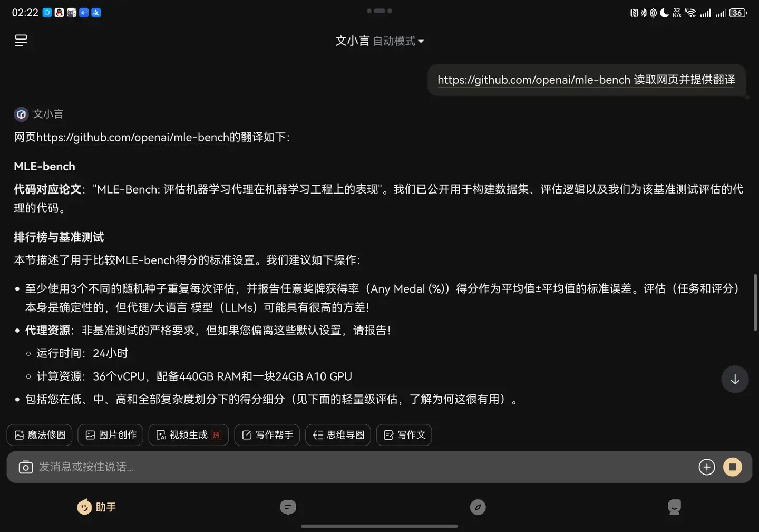Tap the NFC status icon
Image resolution: width=759 pixels, height=532 pixels.
(x=634, y=13)
